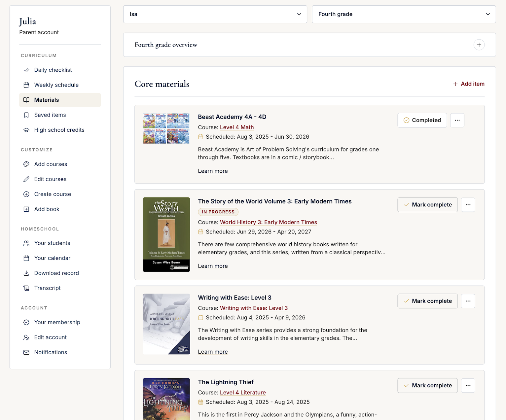Click The Lightning Thief title text
The height and width of the screenshot is (420, 506).
pos(226,382)
